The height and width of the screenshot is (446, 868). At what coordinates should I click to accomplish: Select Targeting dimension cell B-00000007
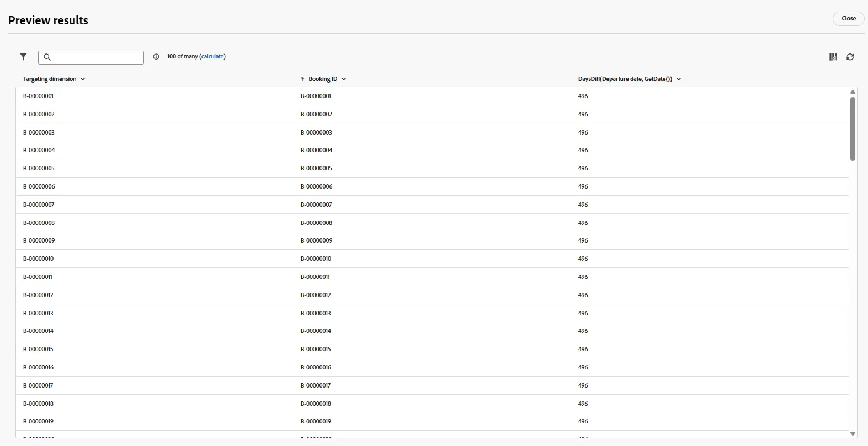tap(39, 205)
